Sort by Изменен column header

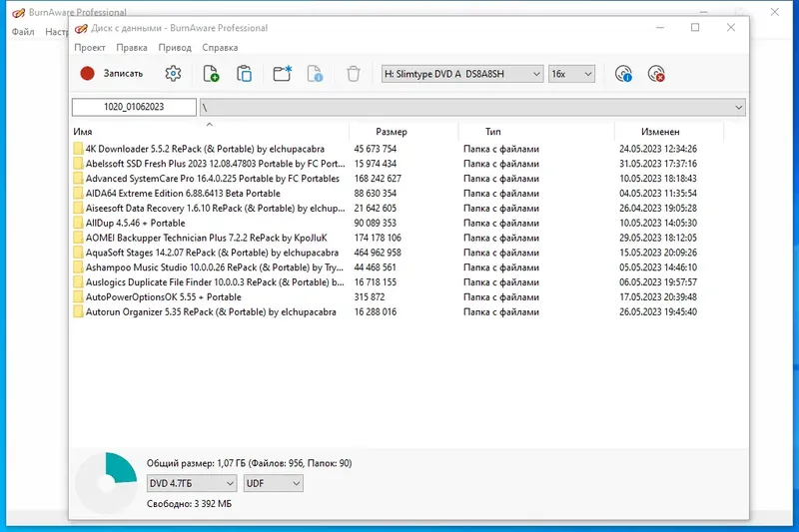(x=669, y=132)
